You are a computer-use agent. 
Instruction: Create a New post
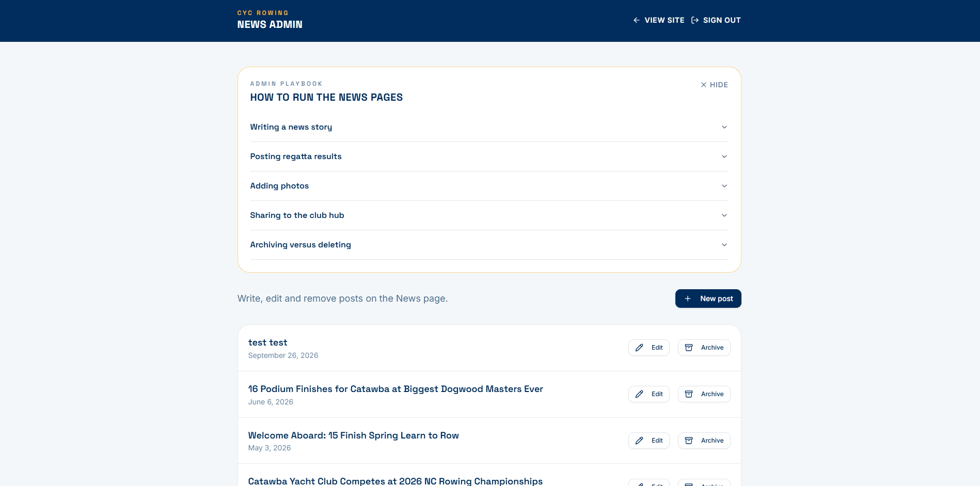[708, 299]
